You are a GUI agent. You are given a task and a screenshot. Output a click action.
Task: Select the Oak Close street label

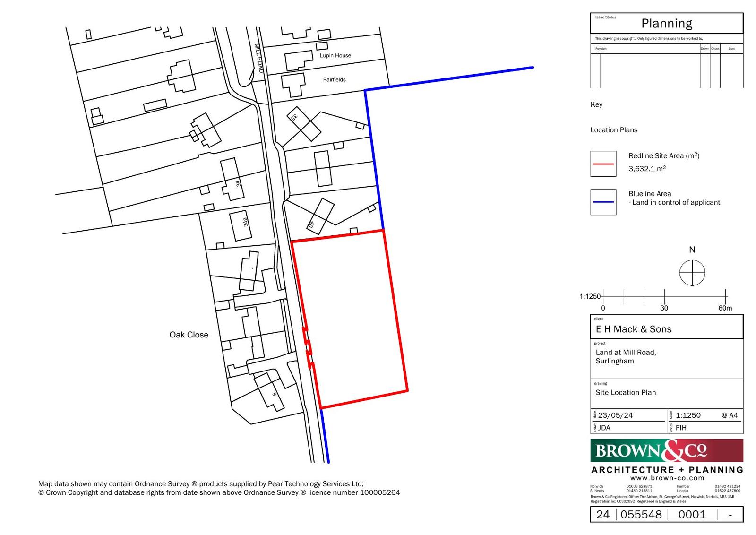pyautogui.click(x=189, y=335)
